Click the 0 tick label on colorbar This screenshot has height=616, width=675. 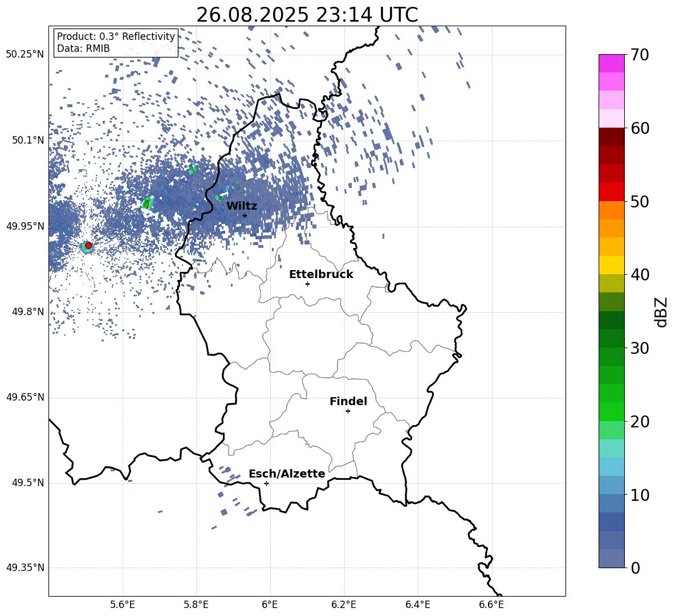(x=636, y=568)
